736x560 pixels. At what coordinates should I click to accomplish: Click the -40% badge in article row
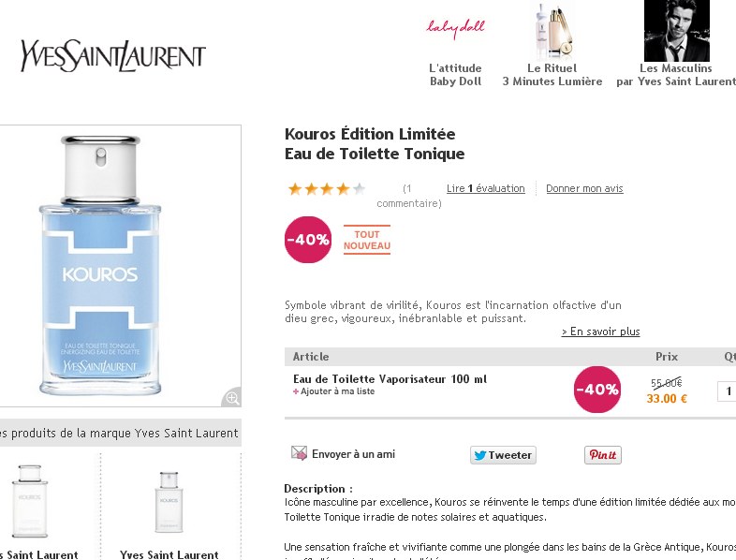(597, 390)
